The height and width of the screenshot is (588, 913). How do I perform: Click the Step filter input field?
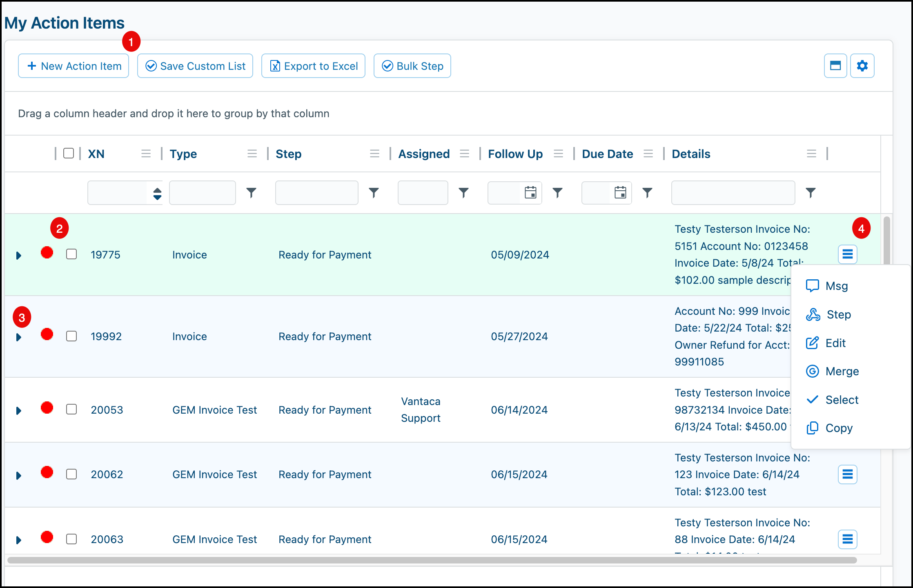317,193
